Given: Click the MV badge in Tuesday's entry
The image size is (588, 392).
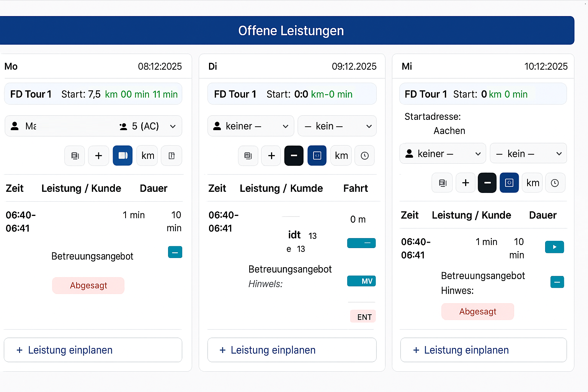Looking at the screenshot, I should click(x=361, y=281).
